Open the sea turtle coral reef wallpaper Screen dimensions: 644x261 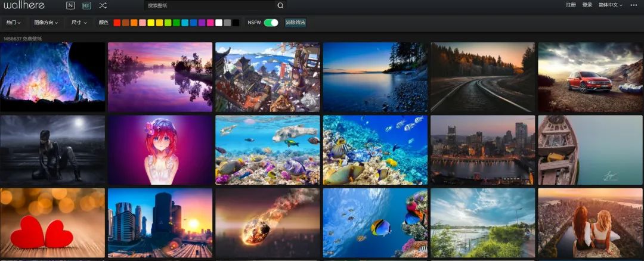pos(268,150)
